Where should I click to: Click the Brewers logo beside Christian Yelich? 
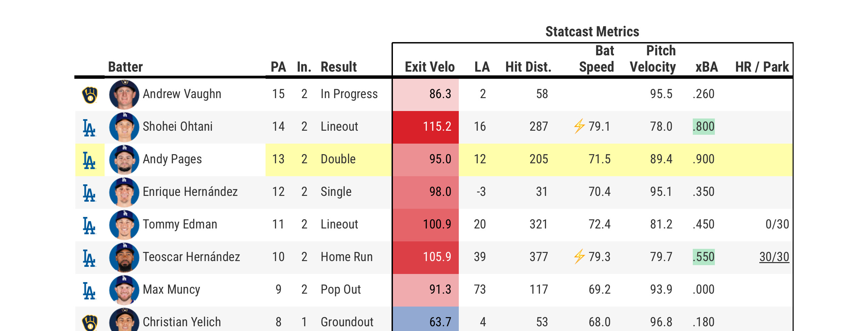pos(90,323)
